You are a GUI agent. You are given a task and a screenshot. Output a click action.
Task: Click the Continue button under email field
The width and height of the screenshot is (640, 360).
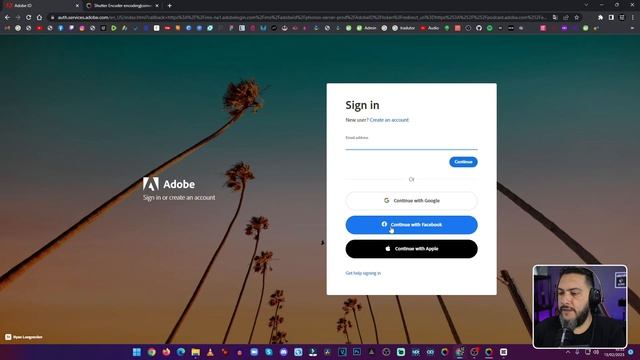tap(463, 162)
